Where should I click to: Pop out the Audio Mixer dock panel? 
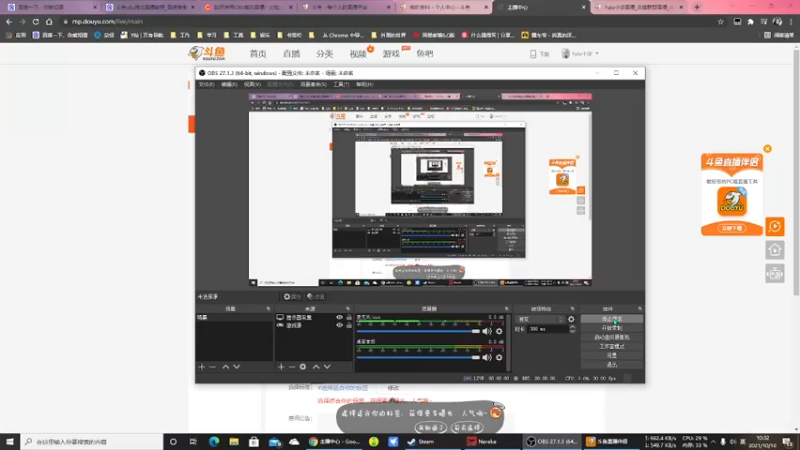click(507, 309)
